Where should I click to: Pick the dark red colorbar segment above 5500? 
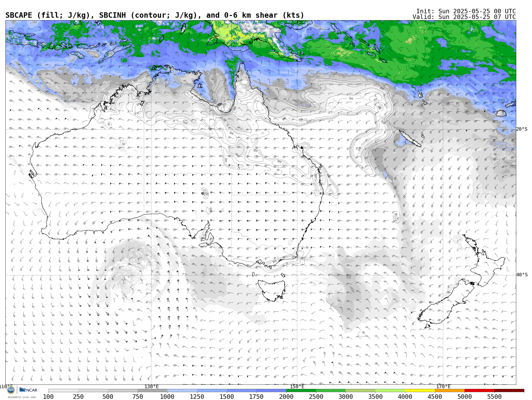(x=509, y=391)
